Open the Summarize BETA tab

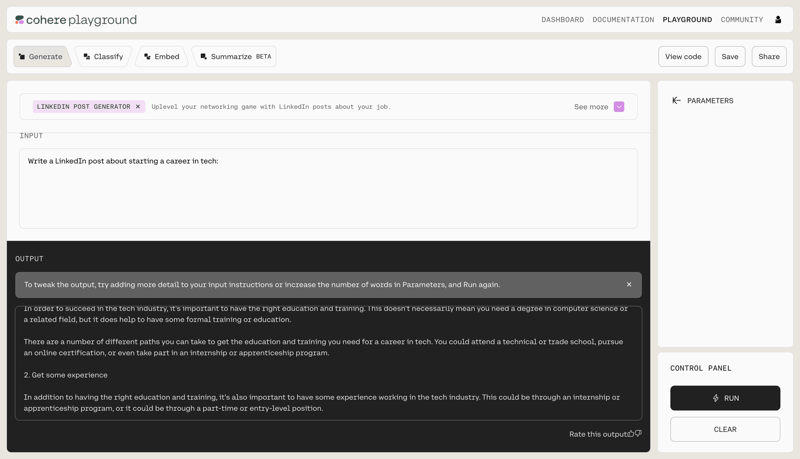tap(235, 57)
